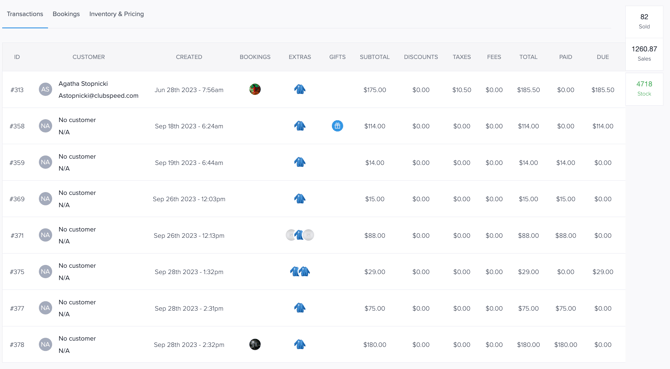Click the booking thumbnail in row #313

[255, 89]
